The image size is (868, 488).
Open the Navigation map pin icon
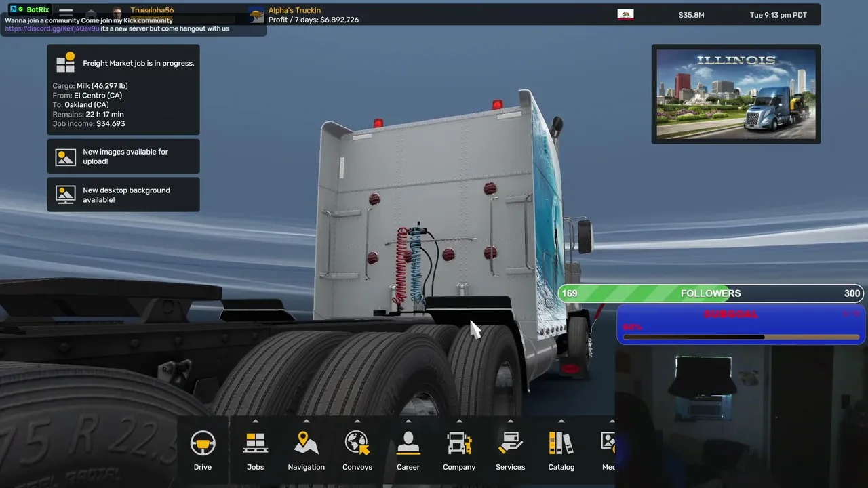(306, 443)
